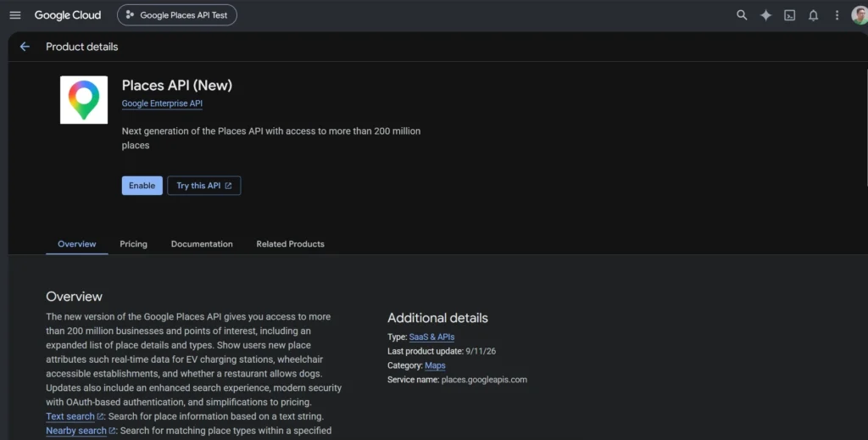Click the search magnifier icon
This screenshot has height=440, width=868.
coord(742,15)
